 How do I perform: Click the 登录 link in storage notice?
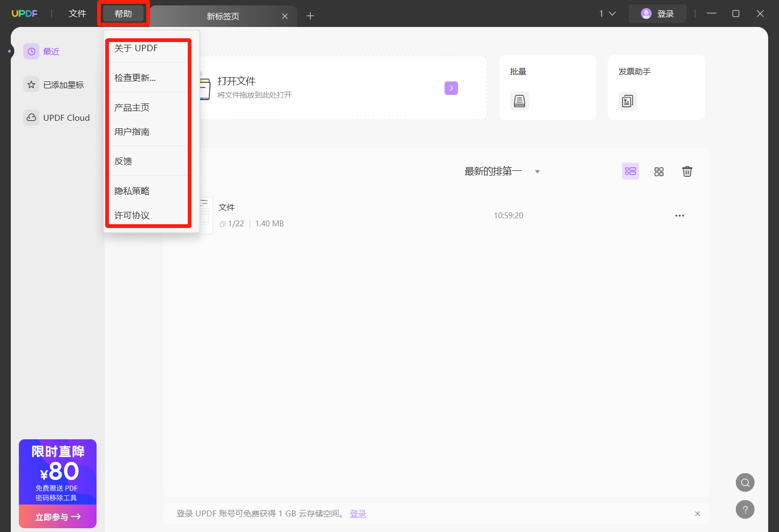pyautogui.click(x=358, y=514)
